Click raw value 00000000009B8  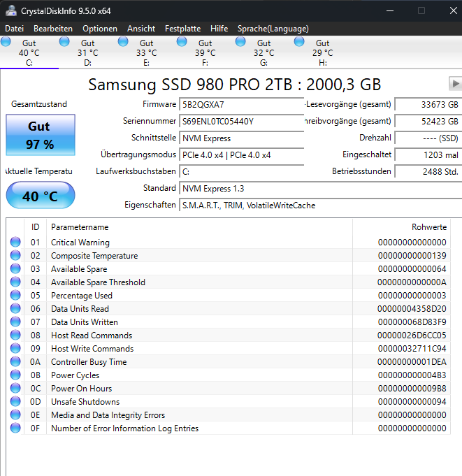click(x=412, y=389)
